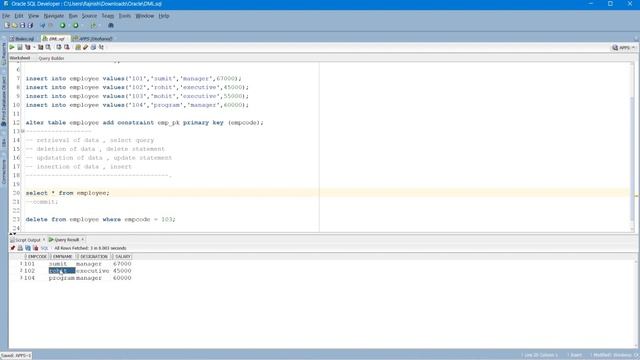Open the Tools menu
Viewport: 640px width, 360px height.
coord(124,16)
